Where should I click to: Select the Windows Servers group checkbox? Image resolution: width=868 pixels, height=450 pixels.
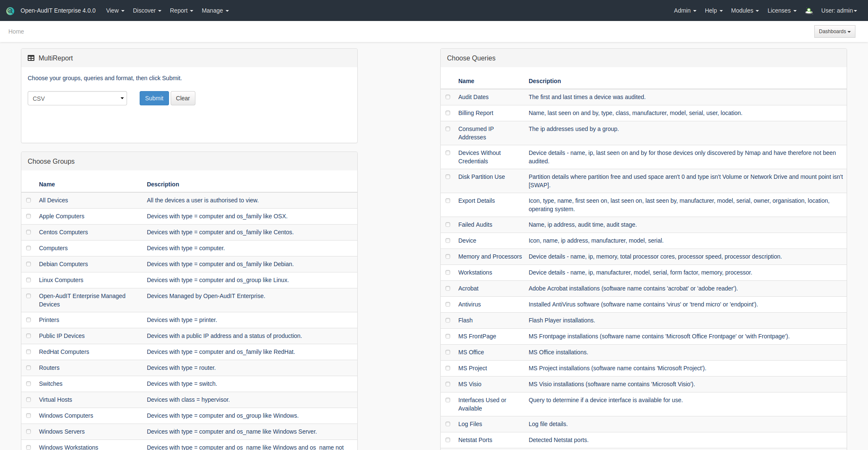pyautogui.click(x=29, y=432)
